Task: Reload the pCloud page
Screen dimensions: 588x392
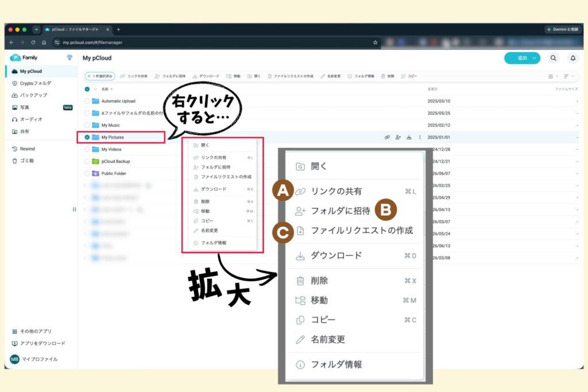Action: tap(33, 42)
